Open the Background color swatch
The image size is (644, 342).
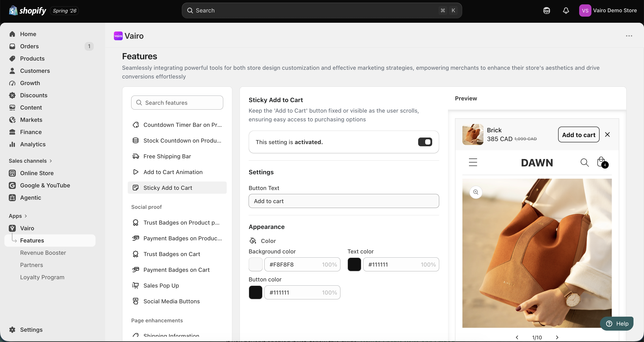pos(255,264)
